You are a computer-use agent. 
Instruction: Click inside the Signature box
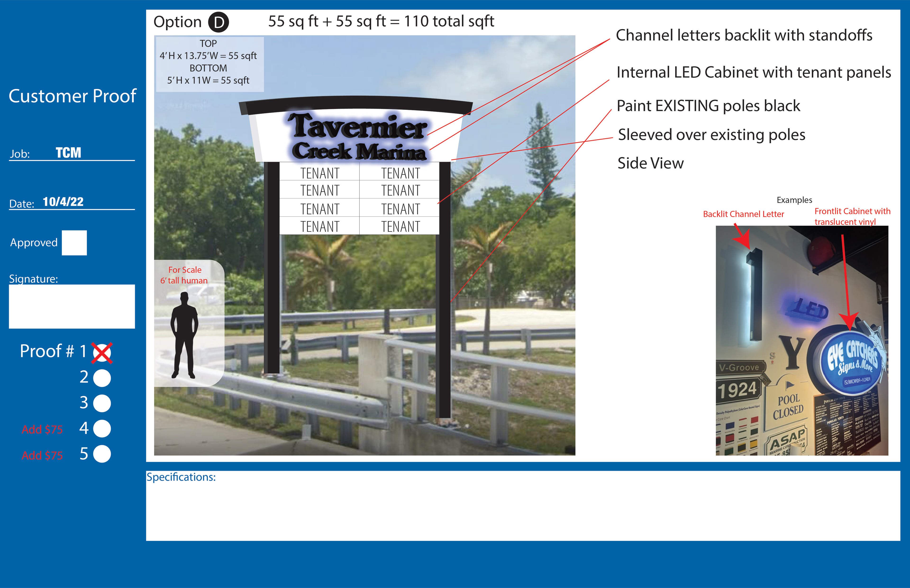72,306
